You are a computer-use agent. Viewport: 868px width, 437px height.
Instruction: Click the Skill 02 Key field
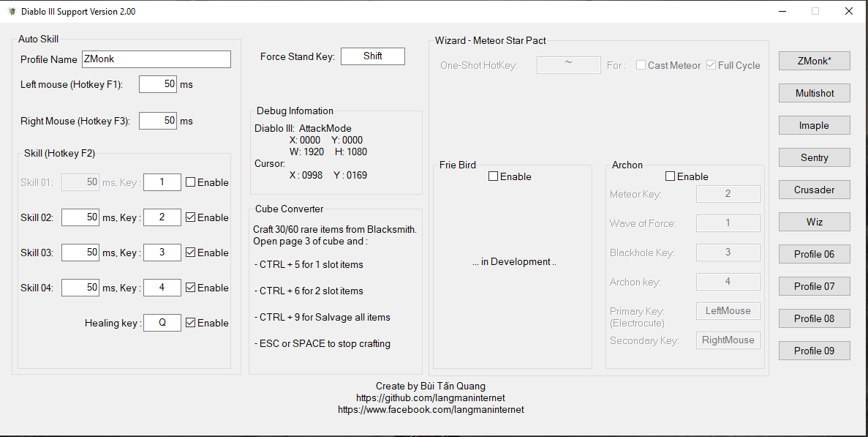pyautogui.click(x=162, y=217)
